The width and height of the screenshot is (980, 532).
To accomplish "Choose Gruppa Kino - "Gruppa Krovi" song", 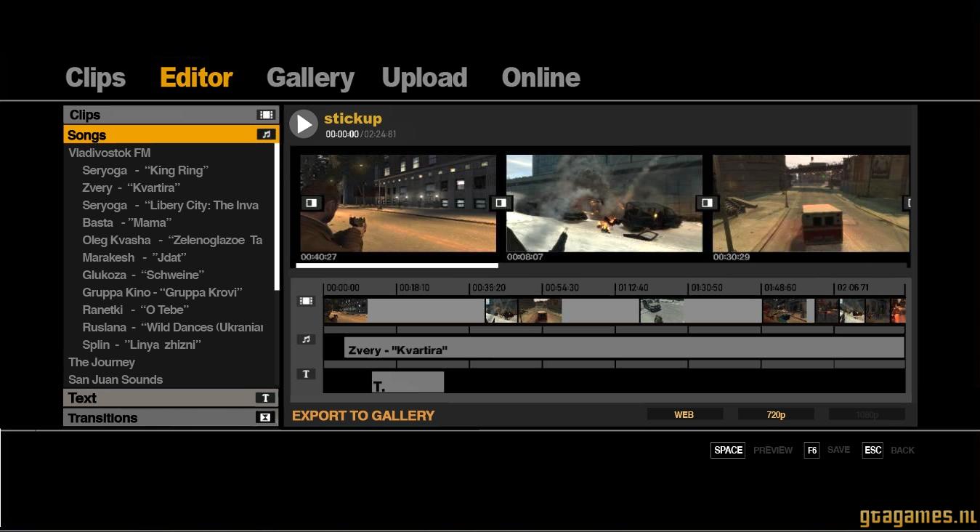I will (x=162, y=292).
